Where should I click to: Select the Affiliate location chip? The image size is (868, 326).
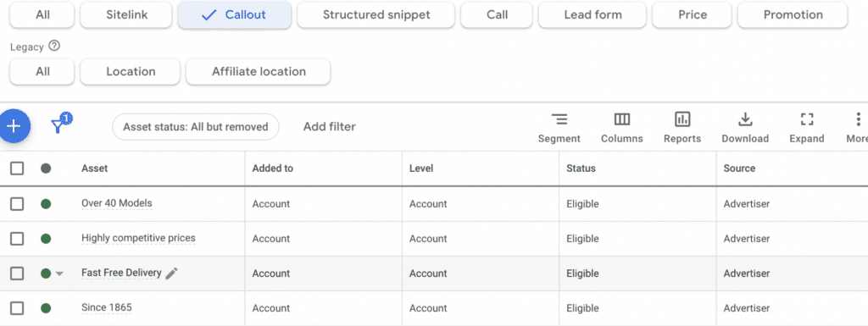tap(259, 72)
